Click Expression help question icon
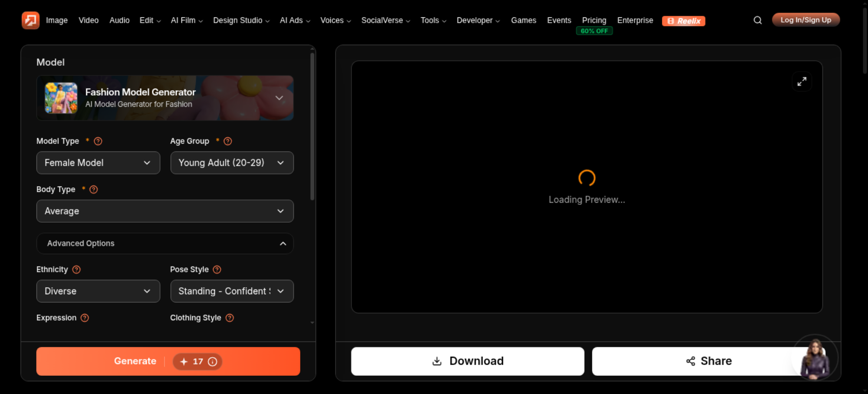This screenshot has height=394, width=868. coord(85,318)
